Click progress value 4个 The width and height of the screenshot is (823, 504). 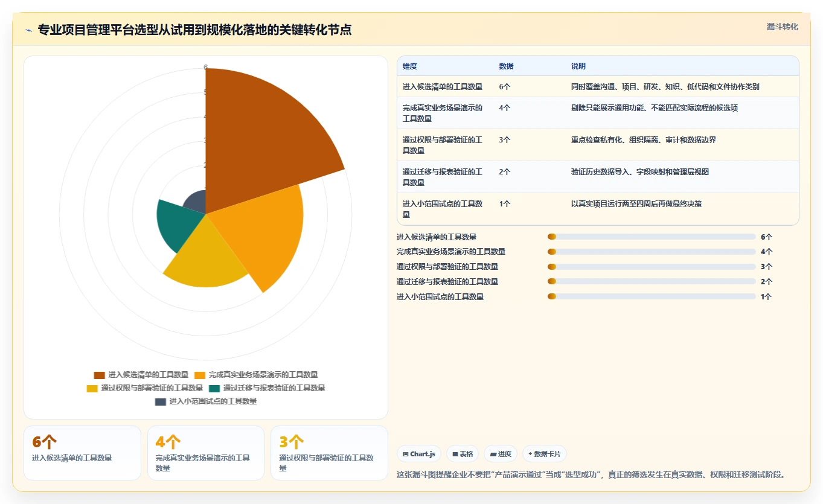click(x=766, y=252)
